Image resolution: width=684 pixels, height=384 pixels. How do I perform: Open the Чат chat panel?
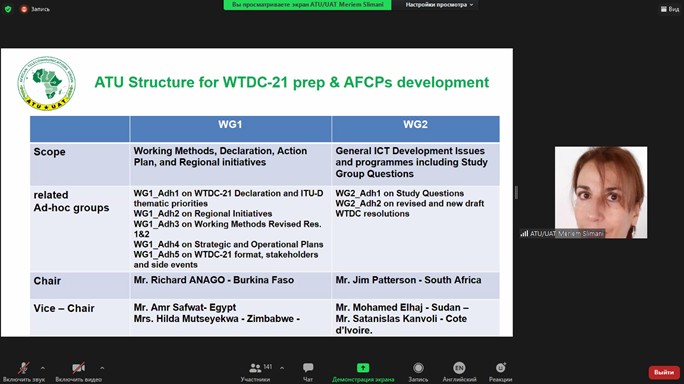[x=308, y=372]
